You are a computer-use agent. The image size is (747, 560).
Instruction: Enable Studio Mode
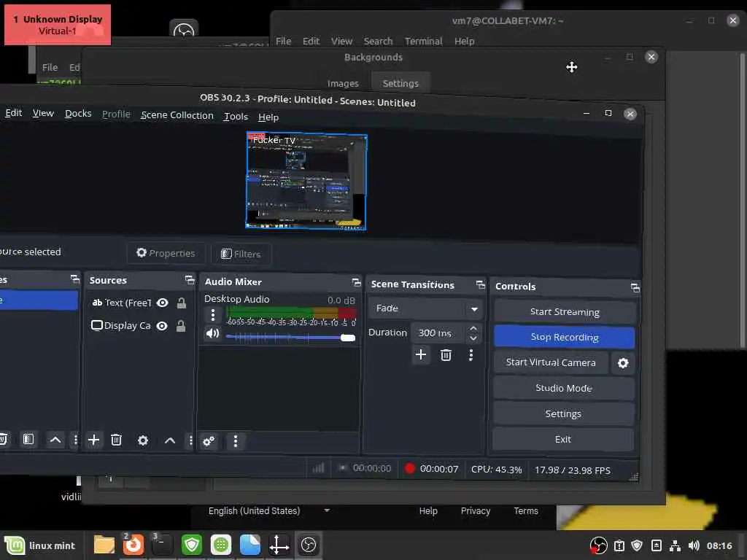[564, 388]
